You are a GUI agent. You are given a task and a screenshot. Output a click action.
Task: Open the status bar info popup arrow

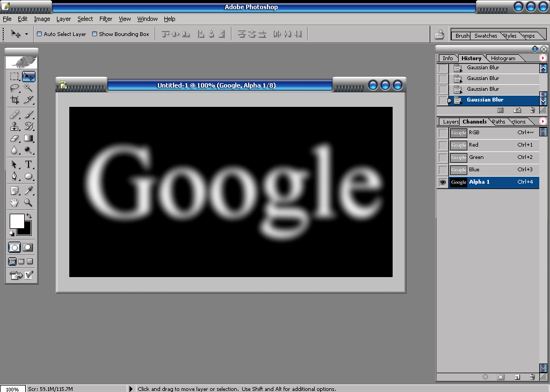(131, 389)
